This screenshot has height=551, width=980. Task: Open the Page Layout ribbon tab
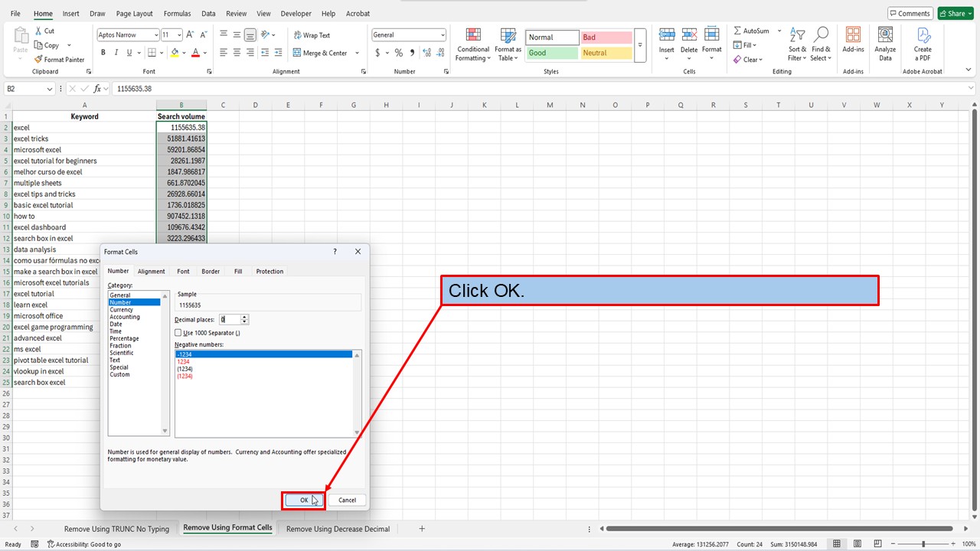[x=134, y=14]
